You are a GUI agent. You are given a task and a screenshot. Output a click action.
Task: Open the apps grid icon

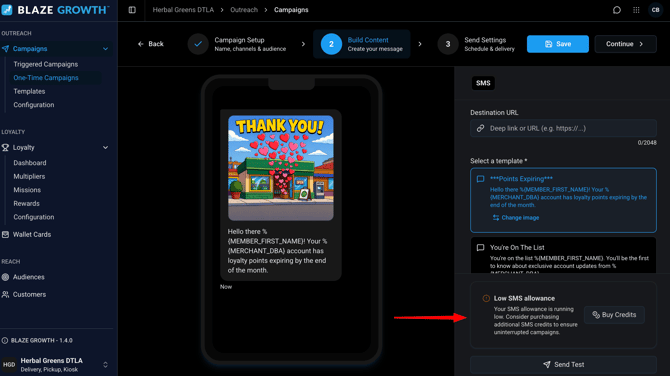(x=636, y=10)
